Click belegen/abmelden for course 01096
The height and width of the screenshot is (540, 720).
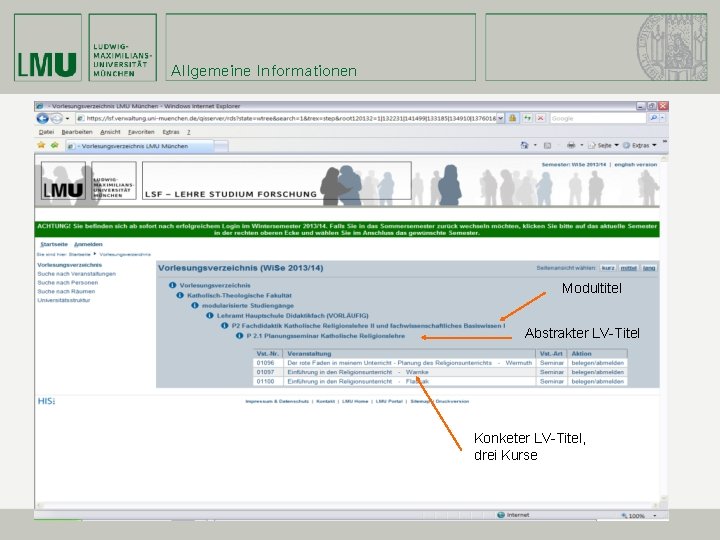[x=597, y=363]
